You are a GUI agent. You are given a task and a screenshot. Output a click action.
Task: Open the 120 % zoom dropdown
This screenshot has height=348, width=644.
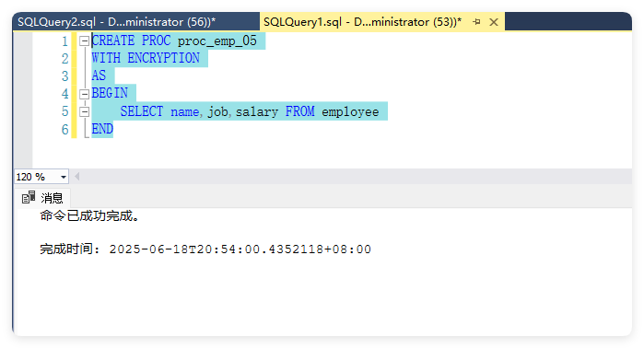(x=64, y=177)
